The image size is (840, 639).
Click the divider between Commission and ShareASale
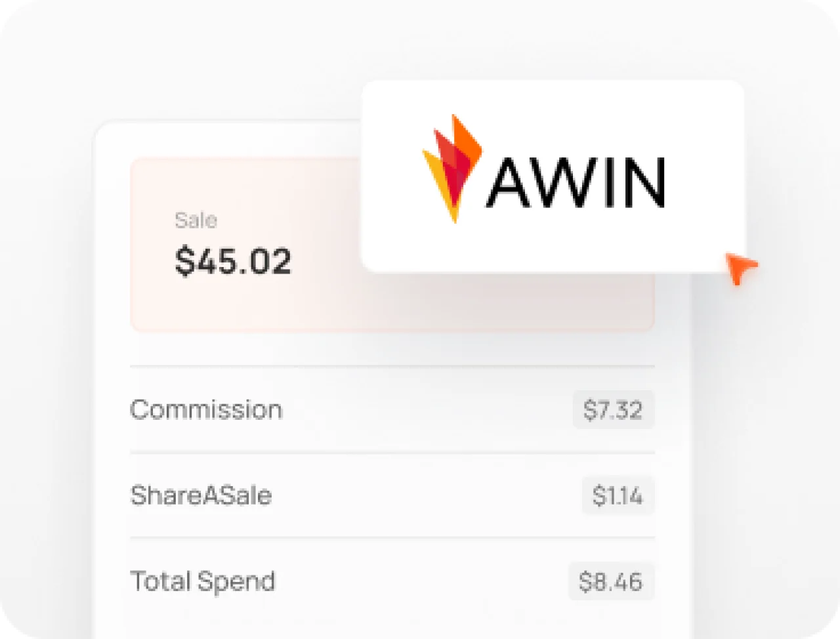(392, 453)
